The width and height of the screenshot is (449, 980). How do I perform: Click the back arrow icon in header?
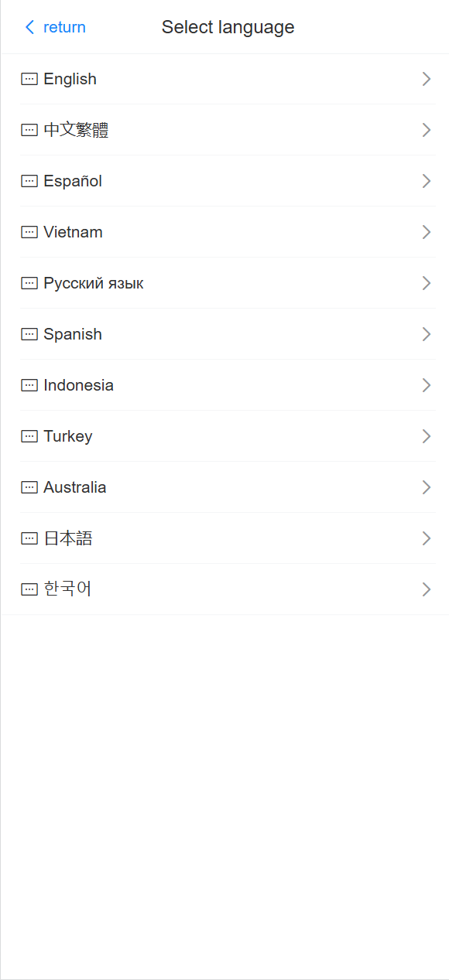[29, 27]
